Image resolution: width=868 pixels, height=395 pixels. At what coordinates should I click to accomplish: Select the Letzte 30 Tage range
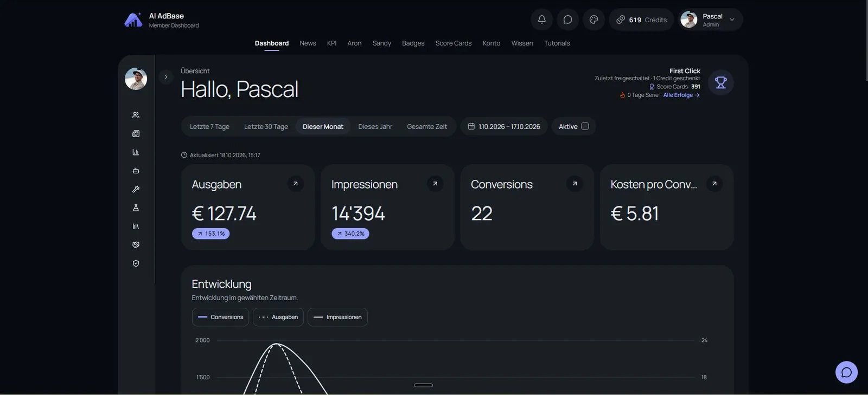click(266, 127)
